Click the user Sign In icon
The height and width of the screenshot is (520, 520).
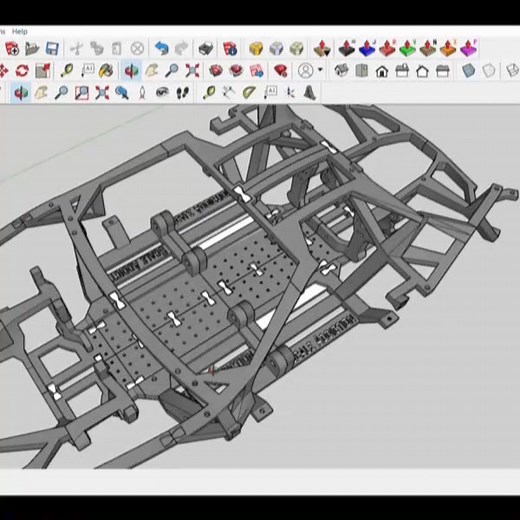305,71
